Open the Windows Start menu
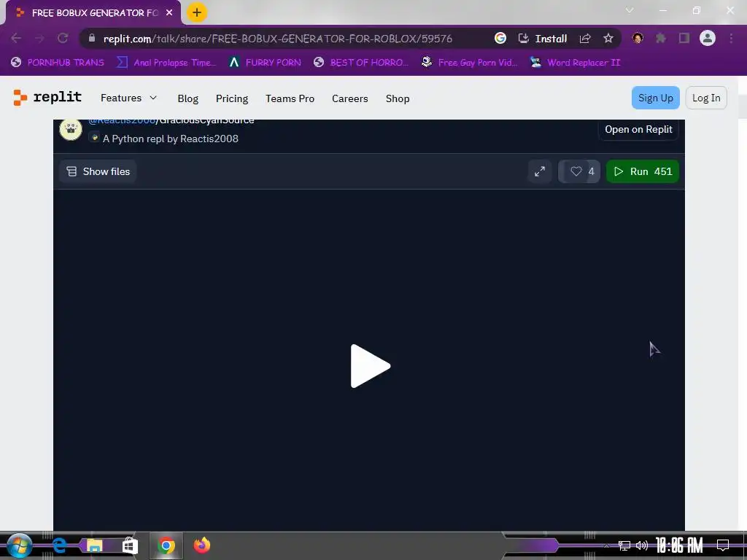The image size is (747, 560). pyautogui.click(x=19, y=545)
